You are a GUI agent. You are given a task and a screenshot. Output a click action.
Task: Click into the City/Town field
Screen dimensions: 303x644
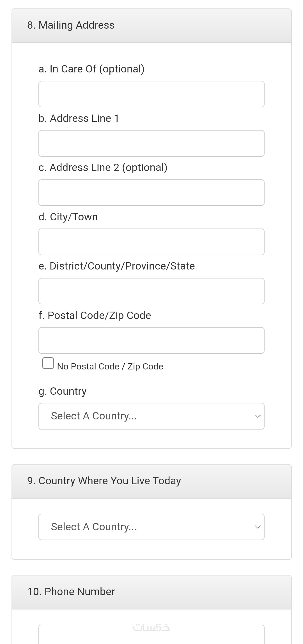[151, 242]
